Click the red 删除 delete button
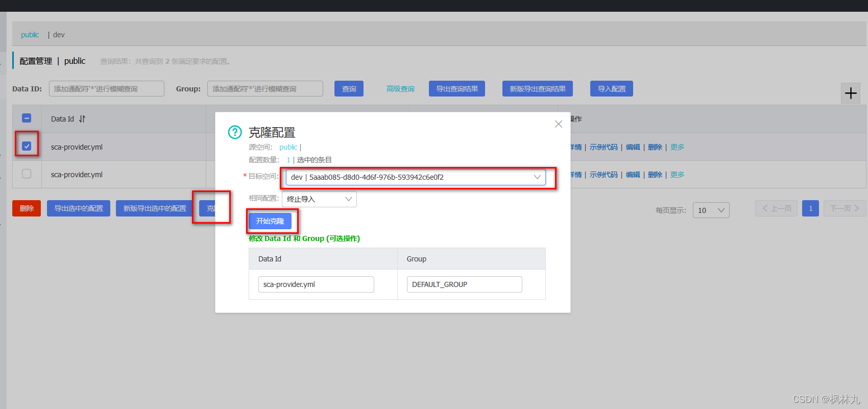 click(x=27, y=208)
